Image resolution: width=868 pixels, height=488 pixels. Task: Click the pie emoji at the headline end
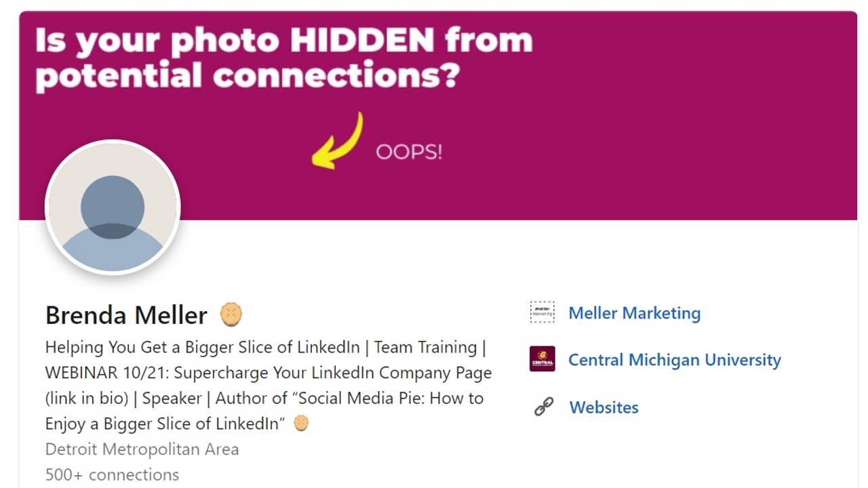(x=301, y=423)
